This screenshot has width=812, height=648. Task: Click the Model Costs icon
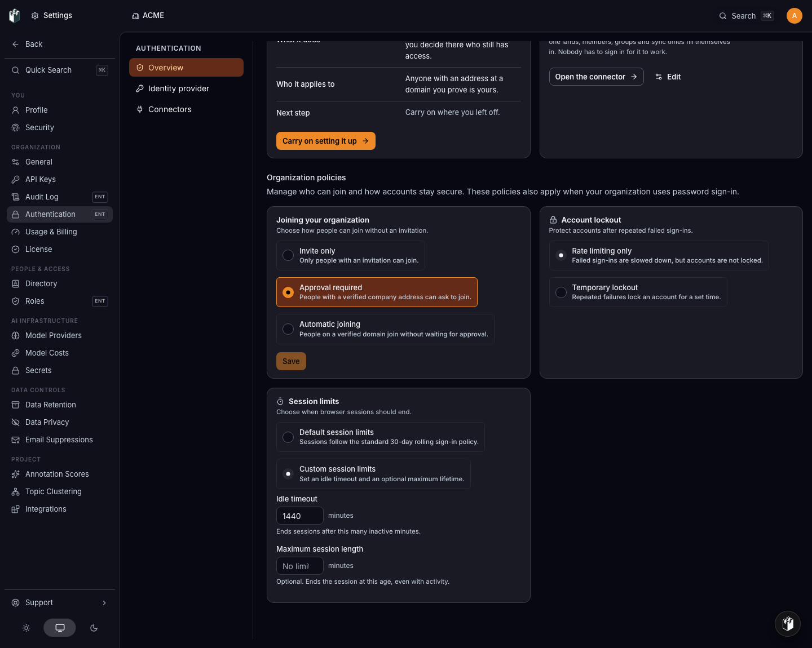pyautogui.click(x=16, y=353)
